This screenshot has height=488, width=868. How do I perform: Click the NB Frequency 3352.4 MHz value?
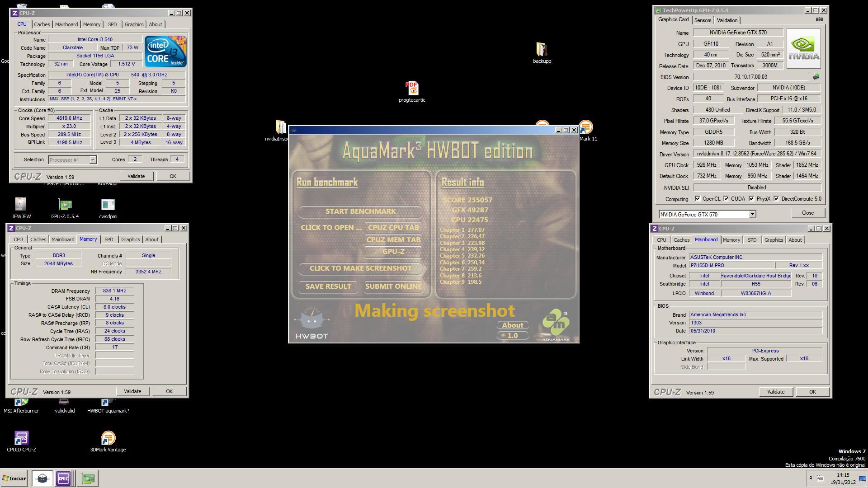click(148, 272)
